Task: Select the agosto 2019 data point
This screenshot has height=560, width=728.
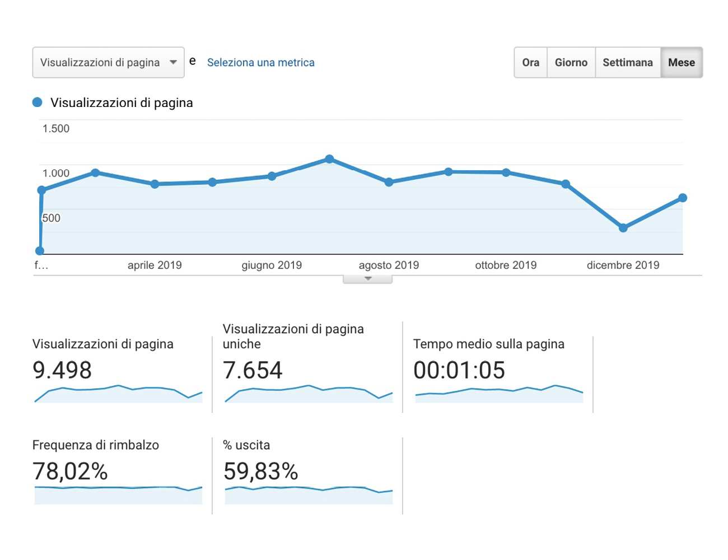Action: point(389,182)
